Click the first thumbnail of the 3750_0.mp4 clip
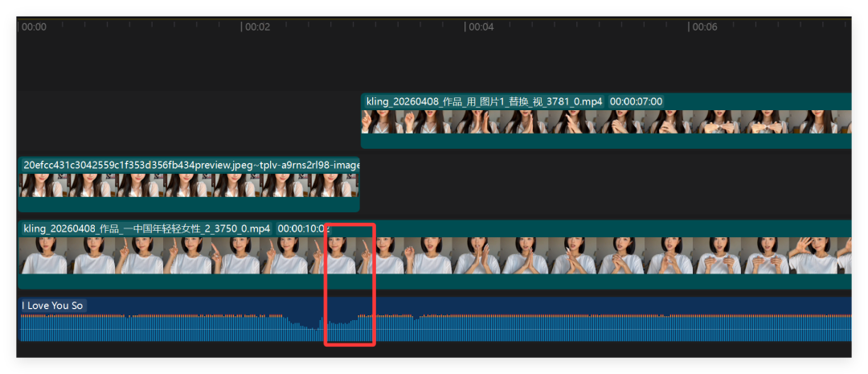The width and height of the screenshot is (868, 374). [x=43, y=256]
